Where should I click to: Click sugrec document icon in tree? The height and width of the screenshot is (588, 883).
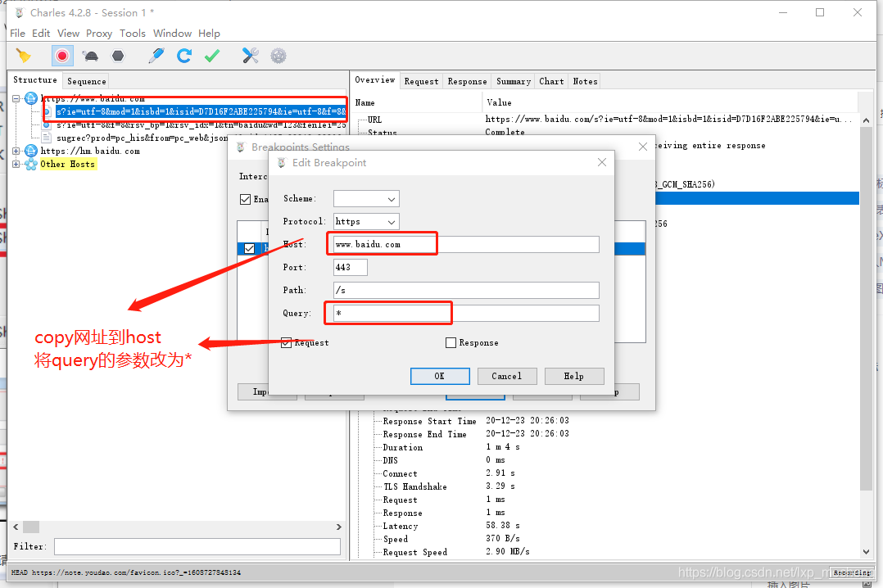coord(46,138)
